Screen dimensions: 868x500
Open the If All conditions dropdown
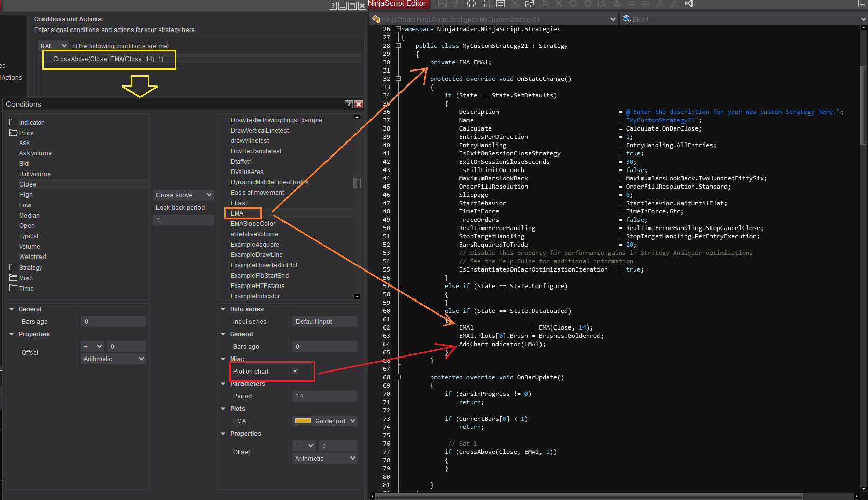(54, 46)
